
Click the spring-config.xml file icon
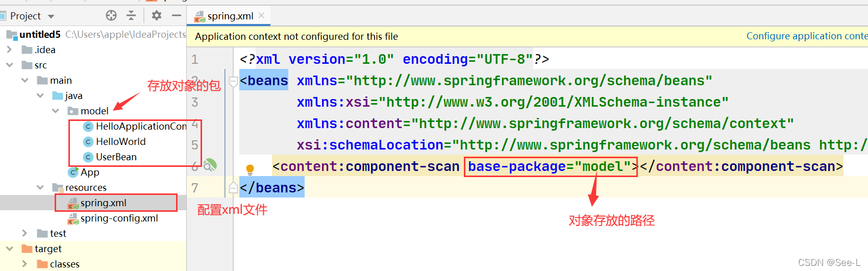[x=73, y=218]
